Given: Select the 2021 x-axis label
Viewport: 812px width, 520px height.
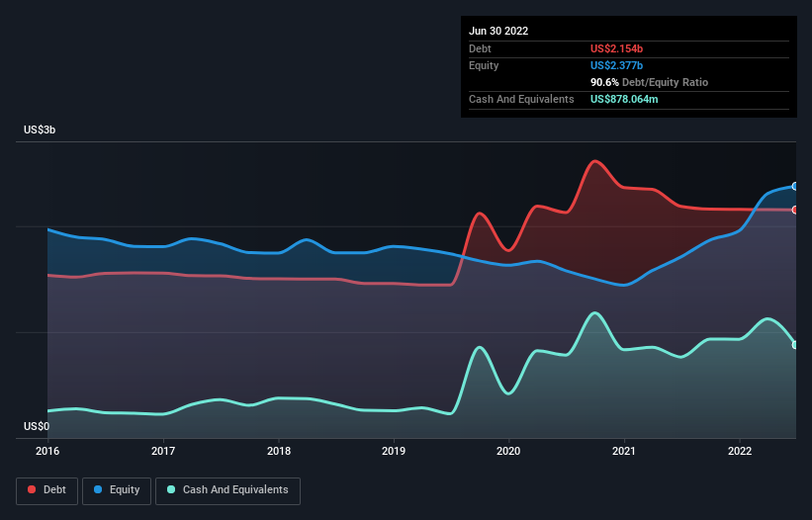Looking at the screenshot, I should [x=624, y=451].
